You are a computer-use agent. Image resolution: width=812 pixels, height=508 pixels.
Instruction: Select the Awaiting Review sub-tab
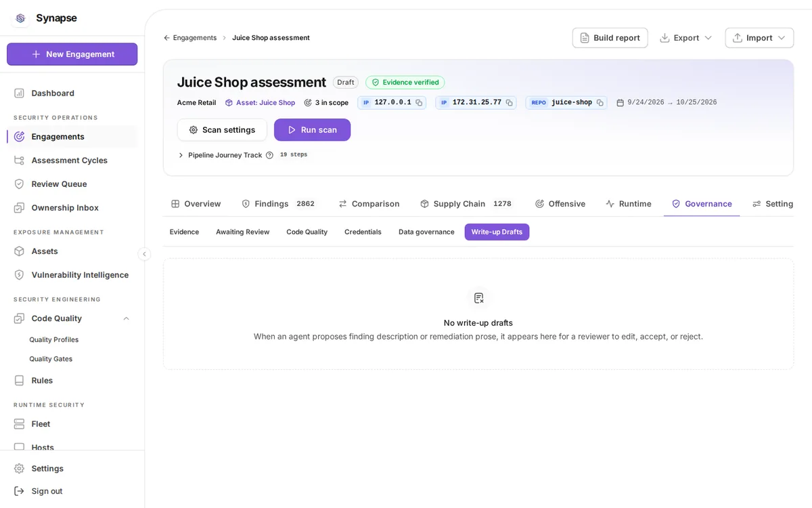242,232
